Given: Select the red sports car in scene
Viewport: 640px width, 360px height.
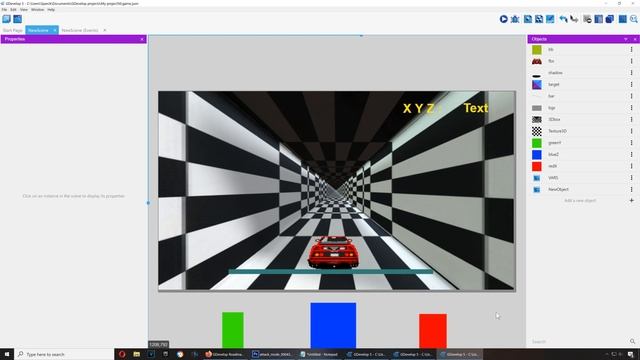Looking at the screenshot, I should [333, 251].
